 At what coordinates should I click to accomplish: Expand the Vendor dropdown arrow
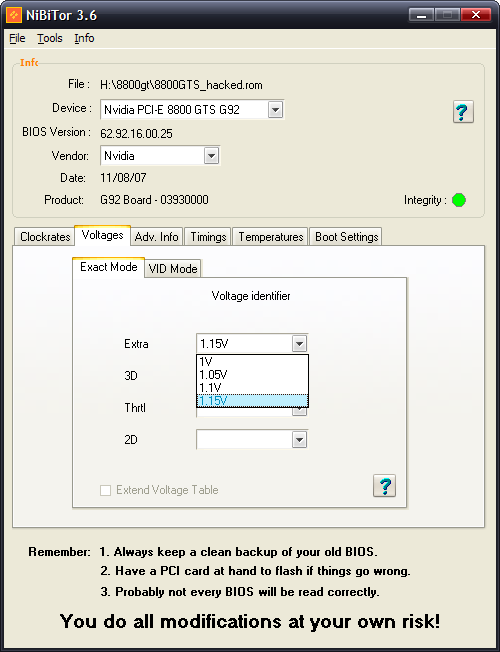pyautogui.click(x=211, y=156)
